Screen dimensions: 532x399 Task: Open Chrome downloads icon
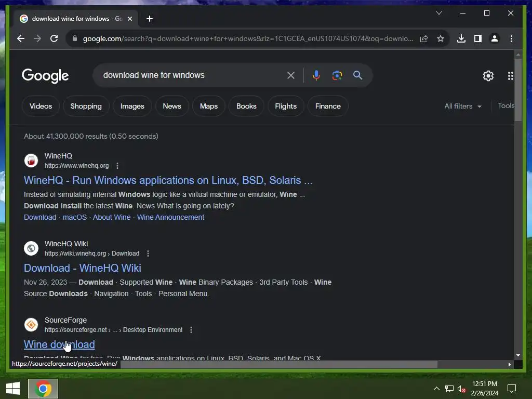461,38
